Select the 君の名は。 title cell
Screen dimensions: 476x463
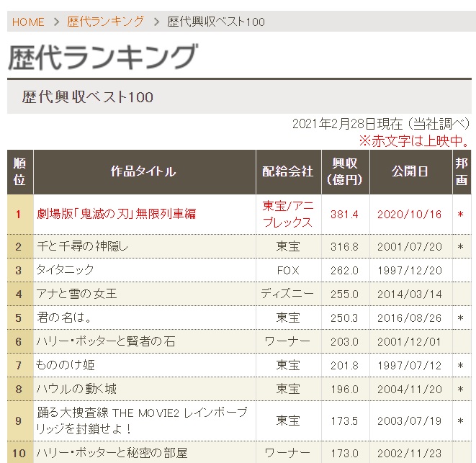click(63, 318)
